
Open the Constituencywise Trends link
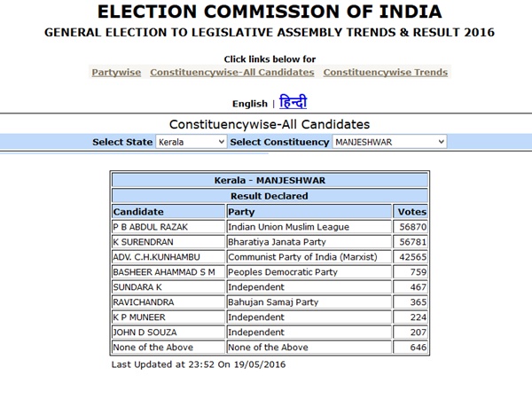point(385,72)
